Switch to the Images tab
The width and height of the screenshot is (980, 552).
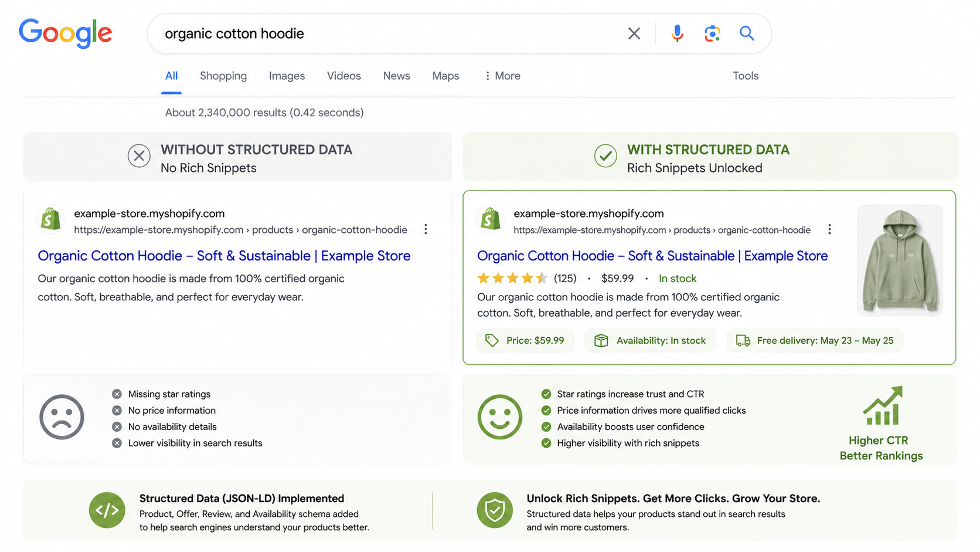click(287, 76)
